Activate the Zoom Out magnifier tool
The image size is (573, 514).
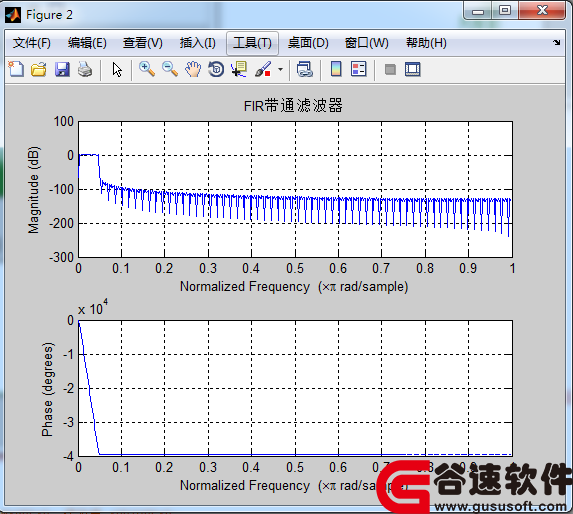pyautogui.click(x=170, y=69)
